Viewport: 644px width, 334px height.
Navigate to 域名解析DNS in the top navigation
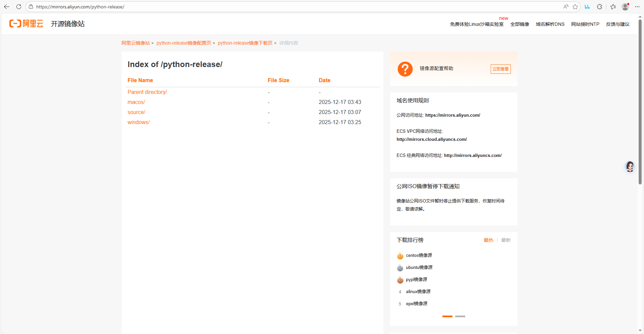(x=550, y=24)
